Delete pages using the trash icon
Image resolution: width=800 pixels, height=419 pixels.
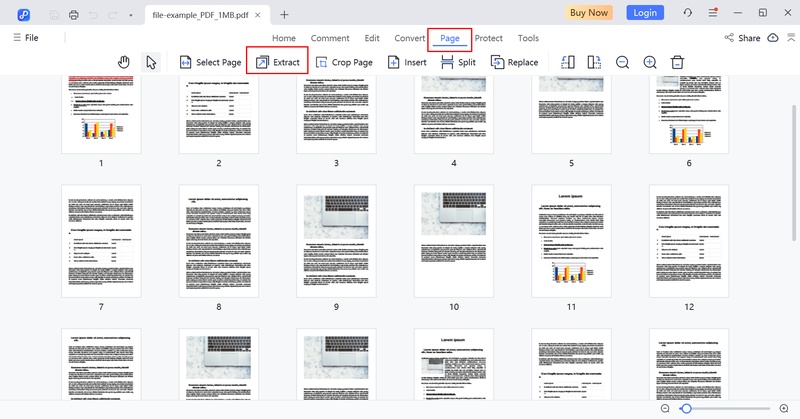677,62
